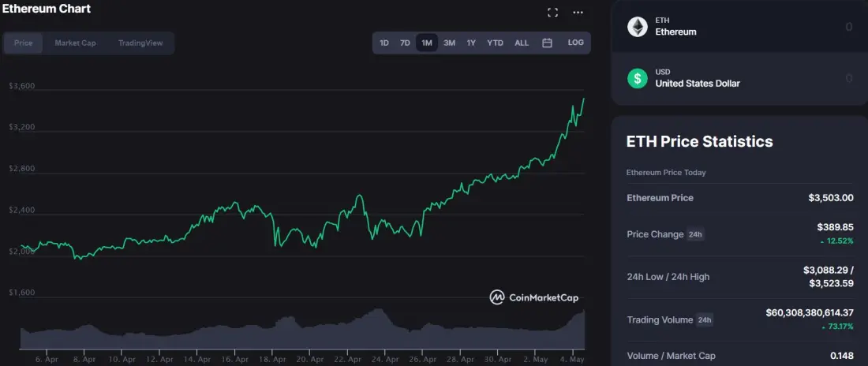Click the $1,600 y-axis label
868x366 pixels.
(x=21, y=293)
